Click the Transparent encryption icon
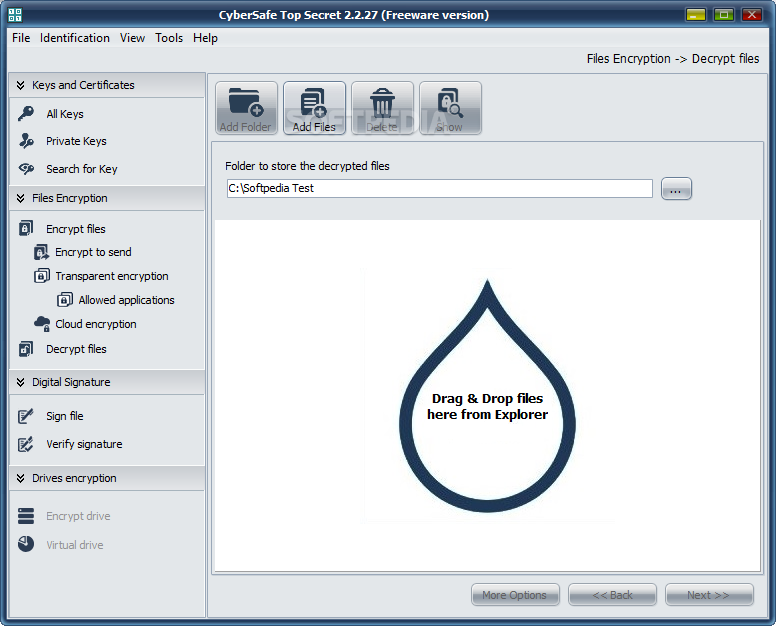 [42, 276]
